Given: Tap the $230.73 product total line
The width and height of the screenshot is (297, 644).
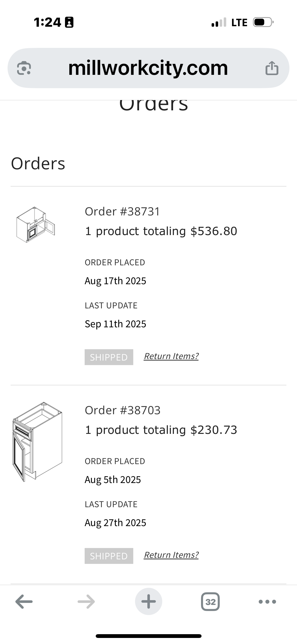Looking at the screenshot, I should click(x=161, y=430).
